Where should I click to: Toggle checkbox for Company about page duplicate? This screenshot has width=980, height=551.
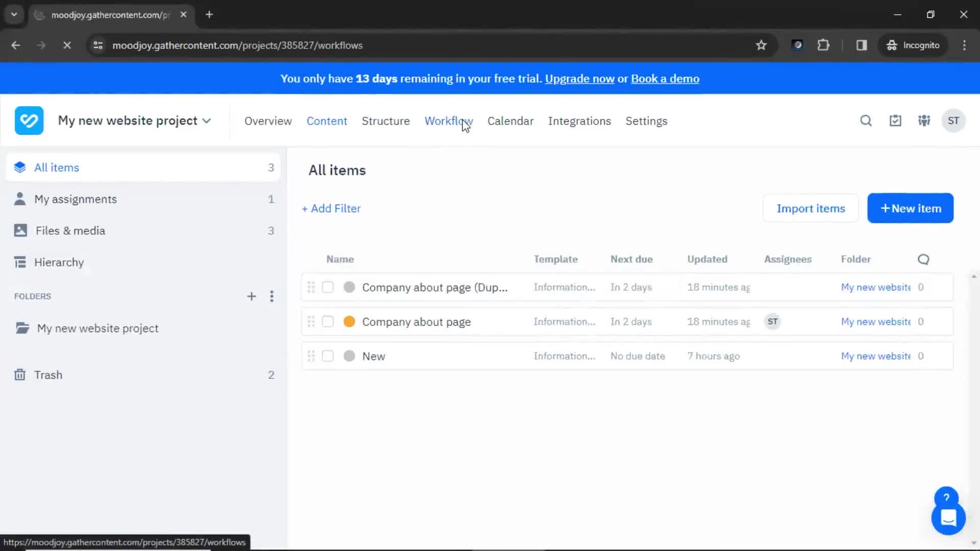[328, 287]
